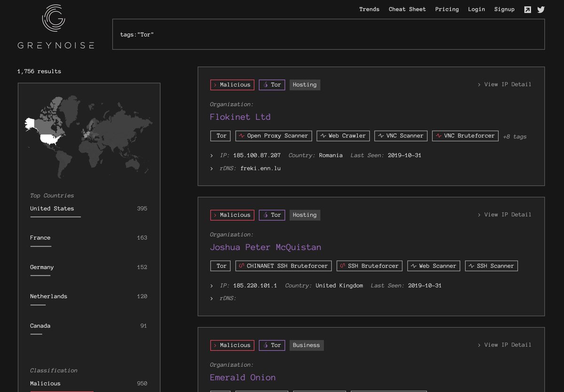This screenshot has width=564, height=392.
Task: Open the Trends page
Action: click(369, 9)
